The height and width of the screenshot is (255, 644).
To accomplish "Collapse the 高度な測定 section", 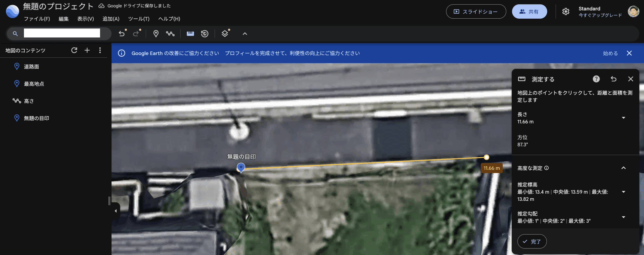I will 623,168.
